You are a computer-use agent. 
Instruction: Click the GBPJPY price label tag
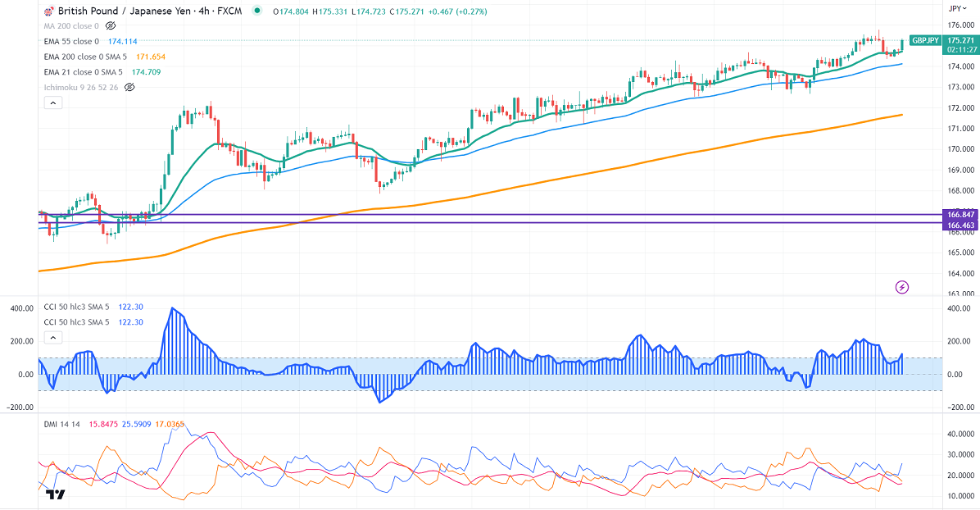[x=925, y=40]
